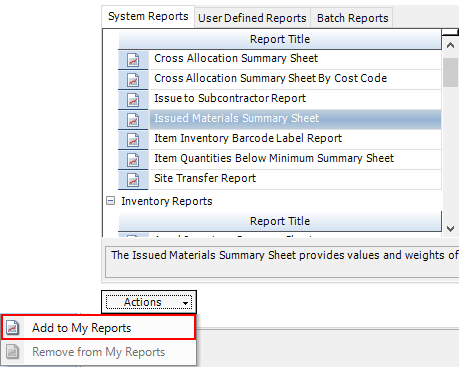Viewport: 459px width, 367px height.
Task: Select Item Inventory Barcode Label Report
Action: pos(295,140)
